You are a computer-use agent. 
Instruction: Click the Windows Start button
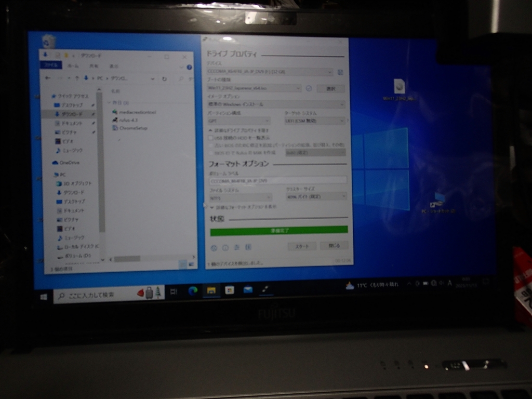tap(44, 297)
